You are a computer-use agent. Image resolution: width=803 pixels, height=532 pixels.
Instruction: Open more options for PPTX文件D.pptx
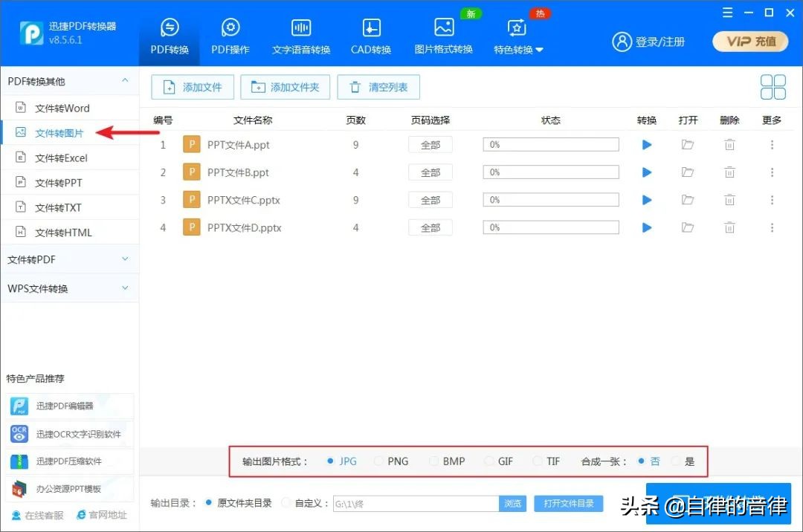point(772,227)
